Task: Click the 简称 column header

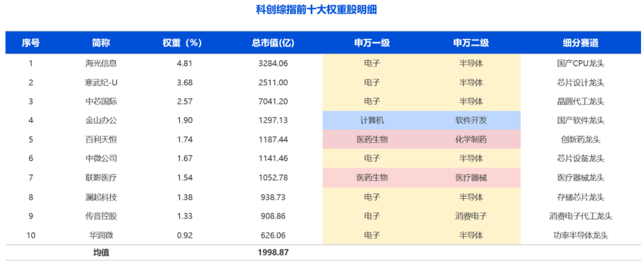Action: (101, 43)
